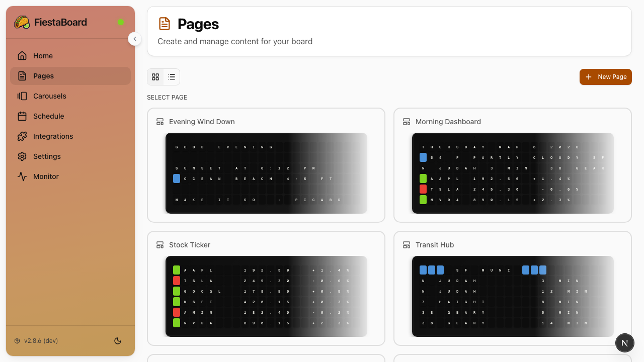
Task: Collapse the sidebar with the chevron
Action: (134, 39)
